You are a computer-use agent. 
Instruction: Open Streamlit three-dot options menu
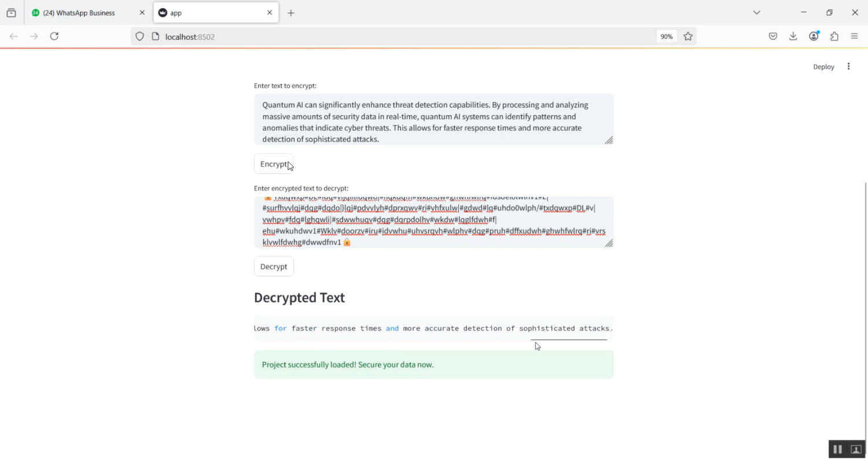pos(848,66)
